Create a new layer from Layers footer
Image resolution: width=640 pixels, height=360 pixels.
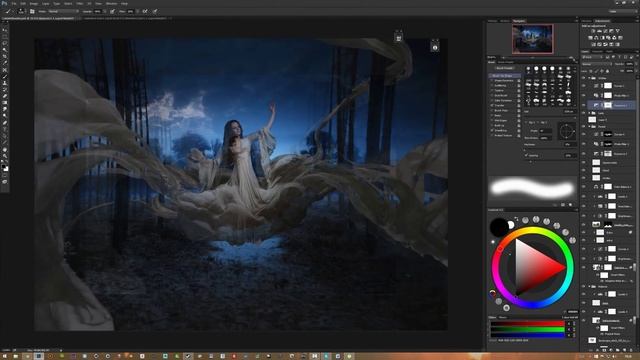coord(624,350)
